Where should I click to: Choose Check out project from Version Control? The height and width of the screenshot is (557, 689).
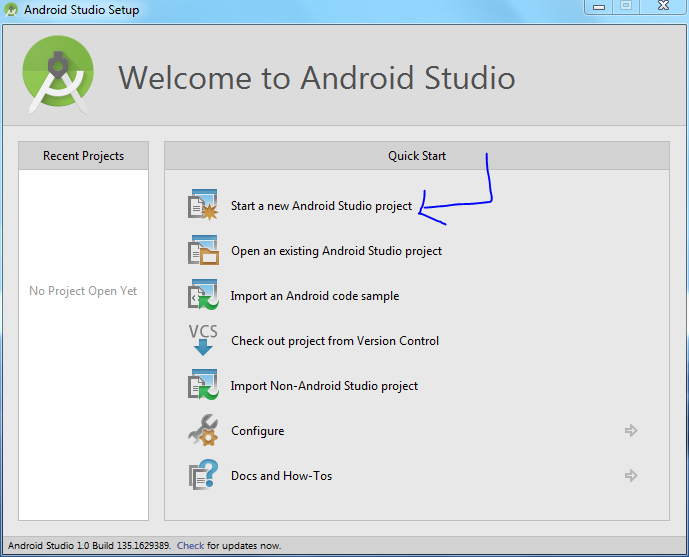pyautogui.click(x=335, y=341)
